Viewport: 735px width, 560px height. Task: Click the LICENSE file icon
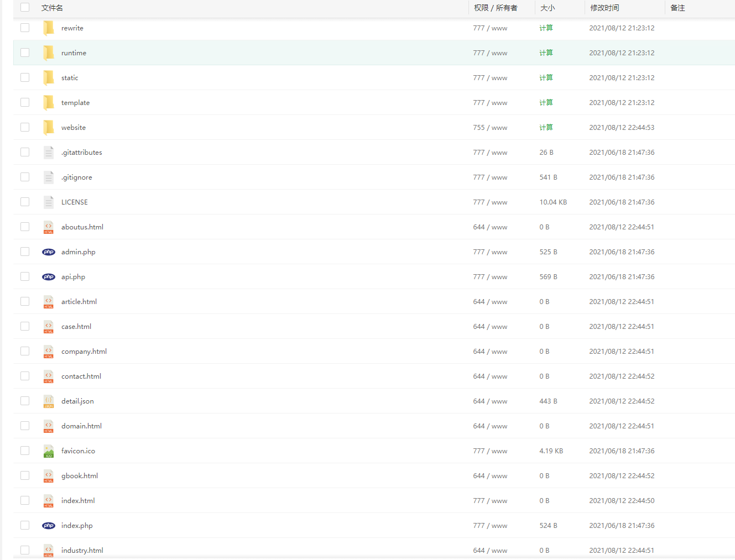coord(49,202)
